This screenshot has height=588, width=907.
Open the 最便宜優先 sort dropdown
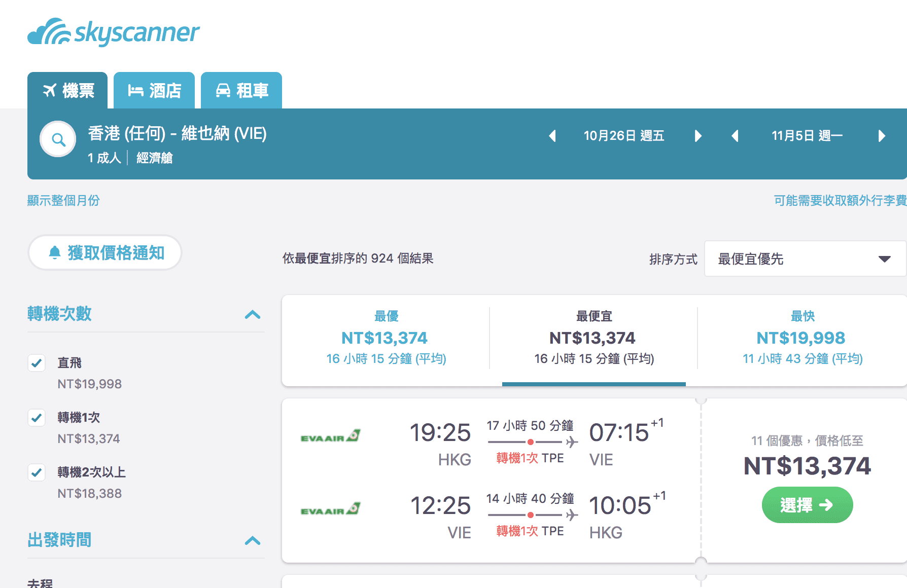(x=805, y=259)
